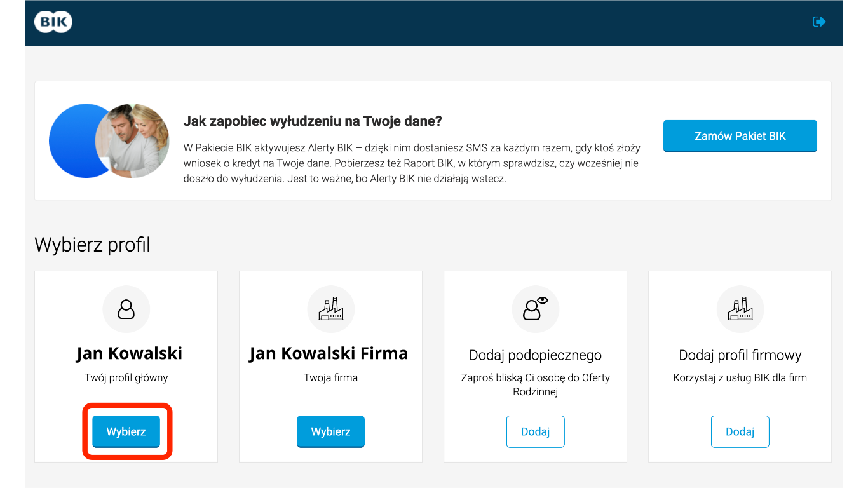868x488 pixels.
Task: Click the BIK logo in header
Action: tap(53, 22)
